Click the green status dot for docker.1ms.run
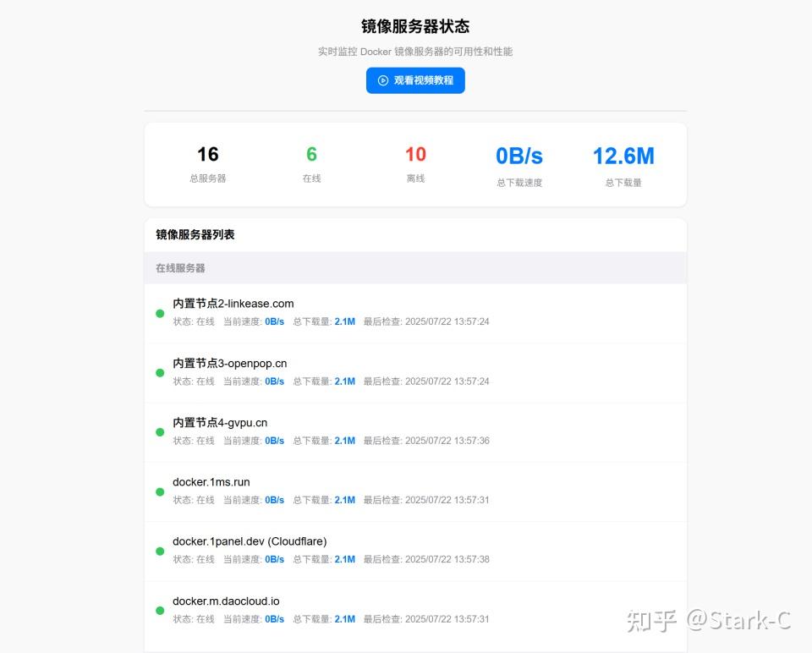Image resolution: width=812 pixels, height=653 pixels. [159, 491]
